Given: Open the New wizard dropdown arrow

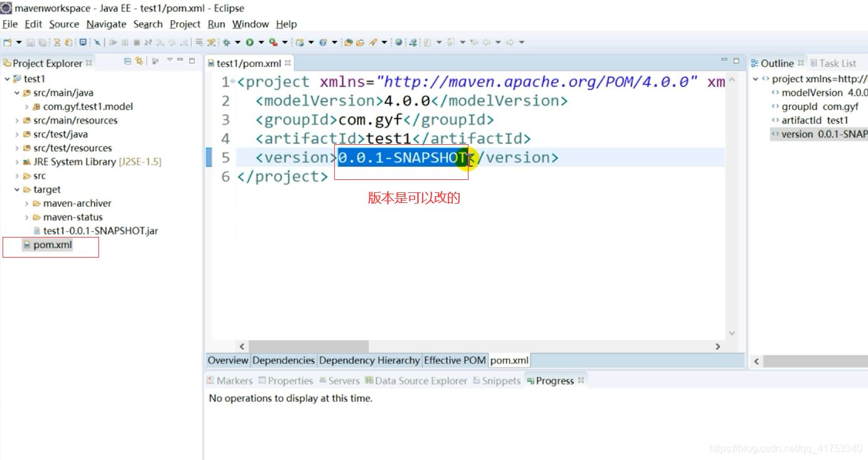Looking at the screenshot, I should click(19, 42).
